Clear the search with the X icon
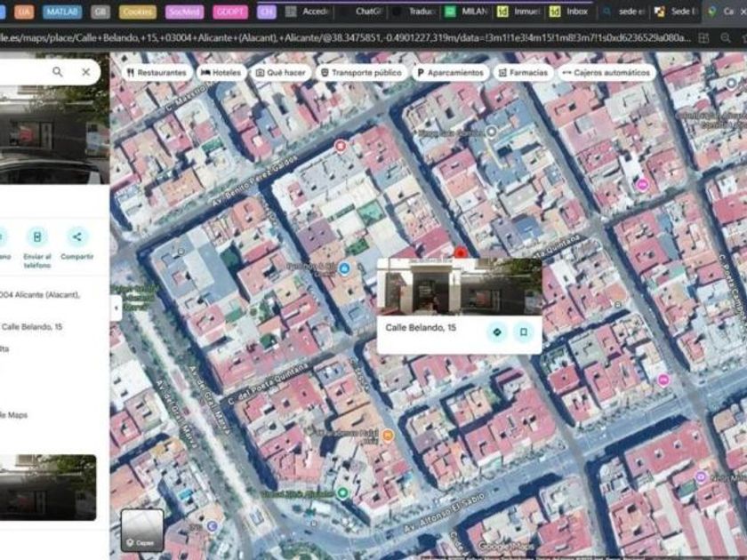This screenshot has width=747, height=560. 85,72
